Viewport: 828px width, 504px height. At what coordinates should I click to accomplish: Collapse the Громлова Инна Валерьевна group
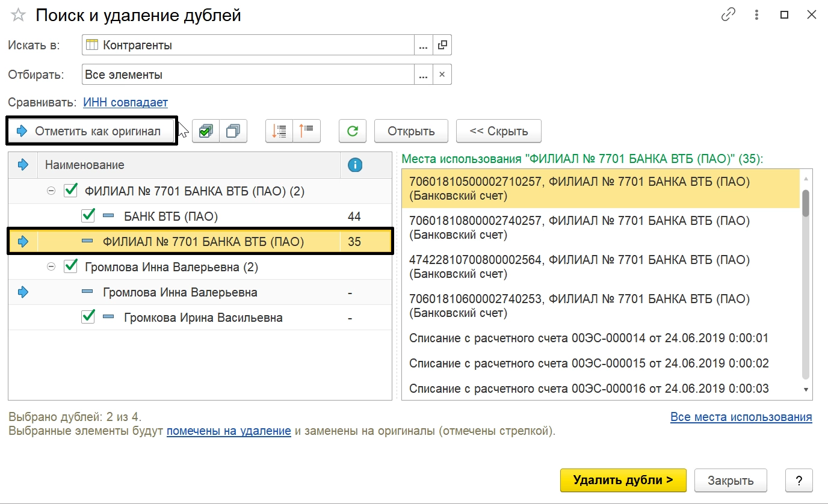point(51,266)
